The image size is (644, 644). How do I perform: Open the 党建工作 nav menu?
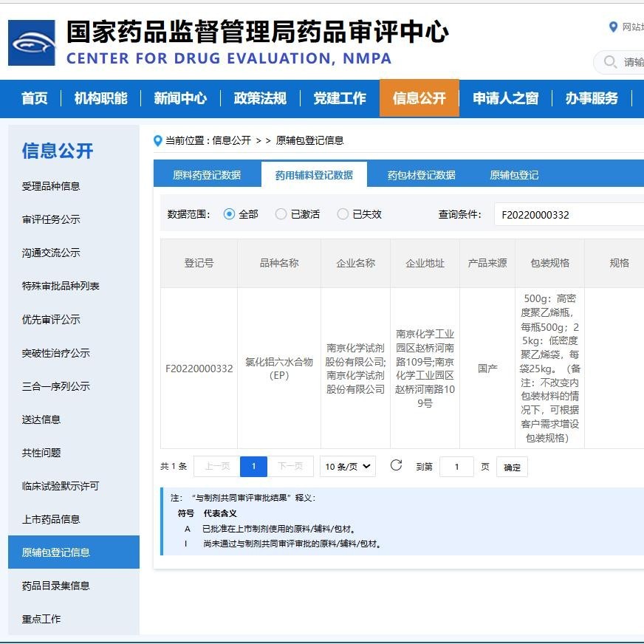(x=340, y=98)
